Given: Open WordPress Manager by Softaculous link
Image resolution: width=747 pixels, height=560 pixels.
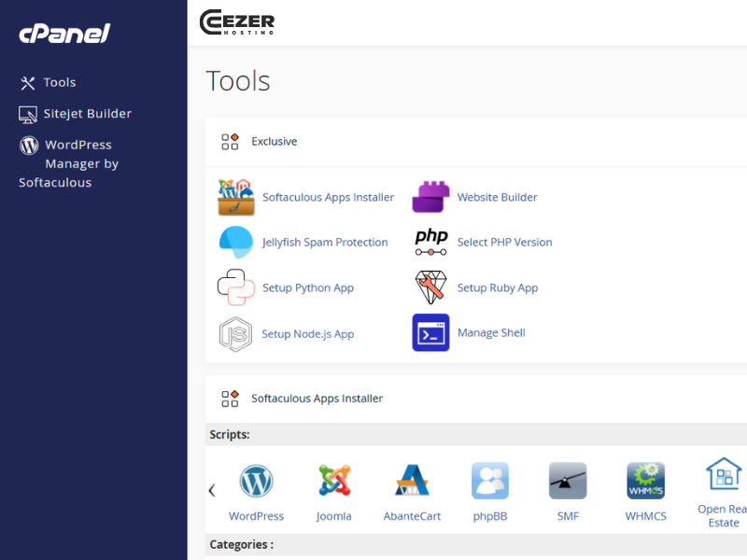Looking at the screenshot, I should 81,163.
